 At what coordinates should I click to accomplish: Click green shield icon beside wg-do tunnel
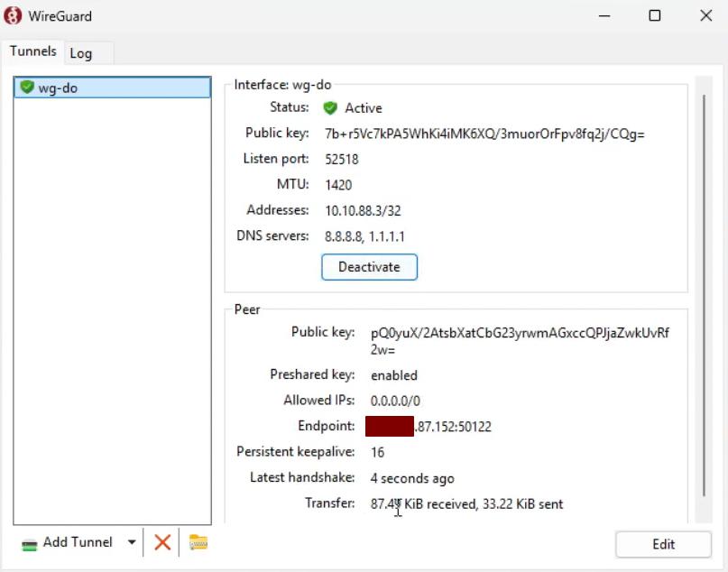[x=27, y=87]
